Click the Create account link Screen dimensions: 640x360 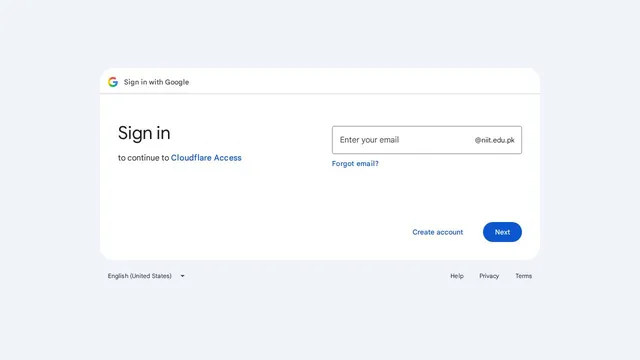(438, 232)
